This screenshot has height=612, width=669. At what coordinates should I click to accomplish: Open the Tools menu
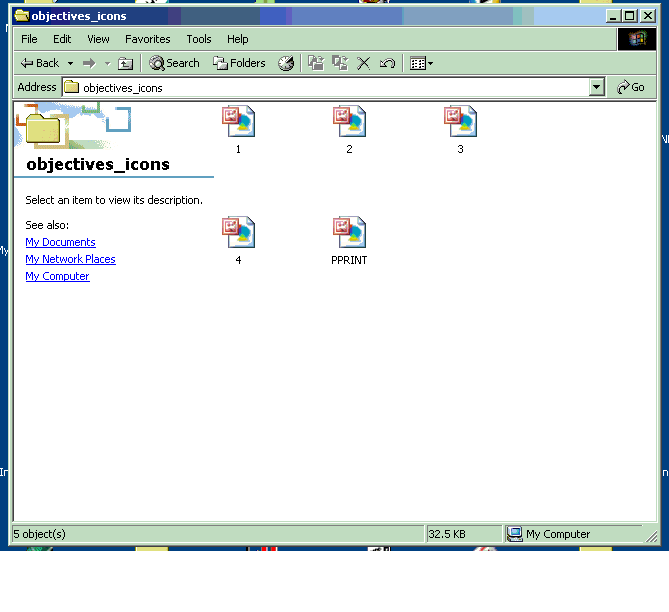pyautogui.click(x=199, y=39)
